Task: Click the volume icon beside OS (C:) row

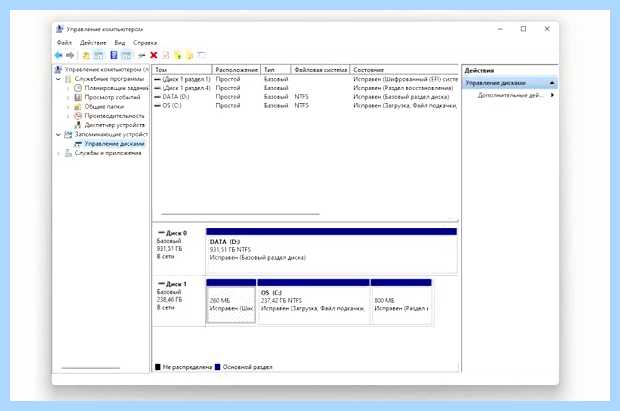Action: (x=157, y=106)
